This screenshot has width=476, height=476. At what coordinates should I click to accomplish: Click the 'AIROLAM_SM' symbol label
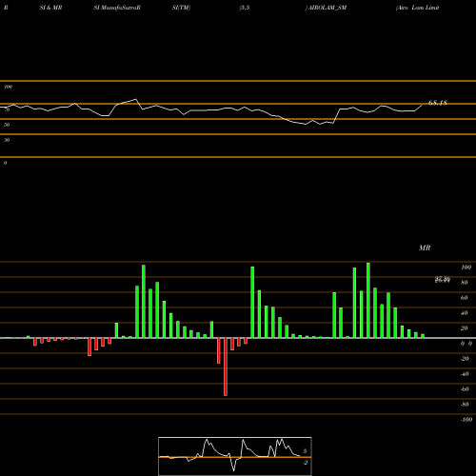click(x=327, y=8)
